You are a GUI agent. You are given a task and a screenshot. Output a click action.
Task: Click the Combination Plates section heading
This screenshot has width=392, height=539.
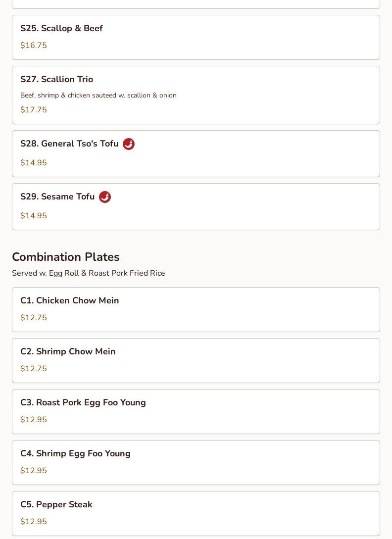[x=66, y=257]
